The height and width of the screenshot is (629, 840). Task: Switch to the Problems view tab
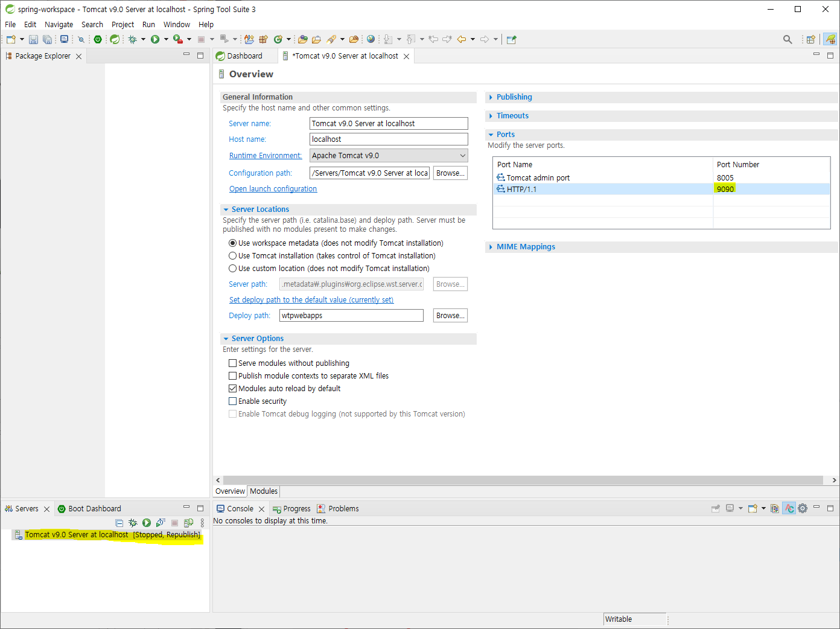(338, 508)
